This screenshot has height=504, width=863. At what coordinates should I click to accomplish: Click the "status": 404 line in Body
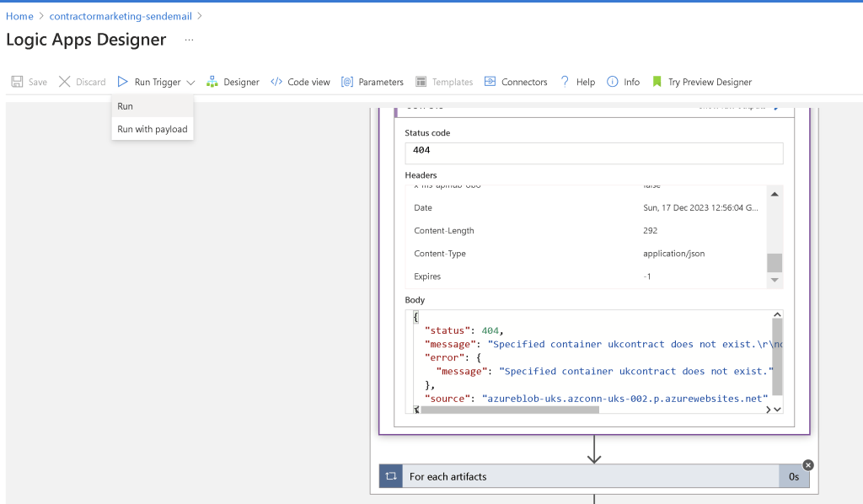pos(464,330)
